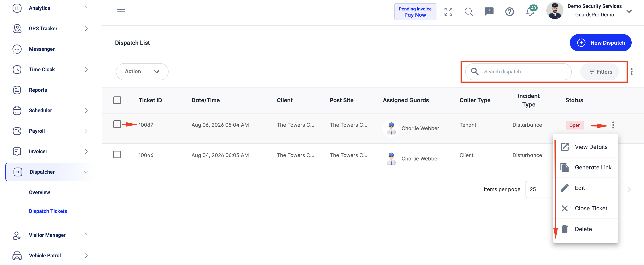Click the Pending Invoice Pay Now button
Viewport: 644px width, 265px height.
(415, 12)
